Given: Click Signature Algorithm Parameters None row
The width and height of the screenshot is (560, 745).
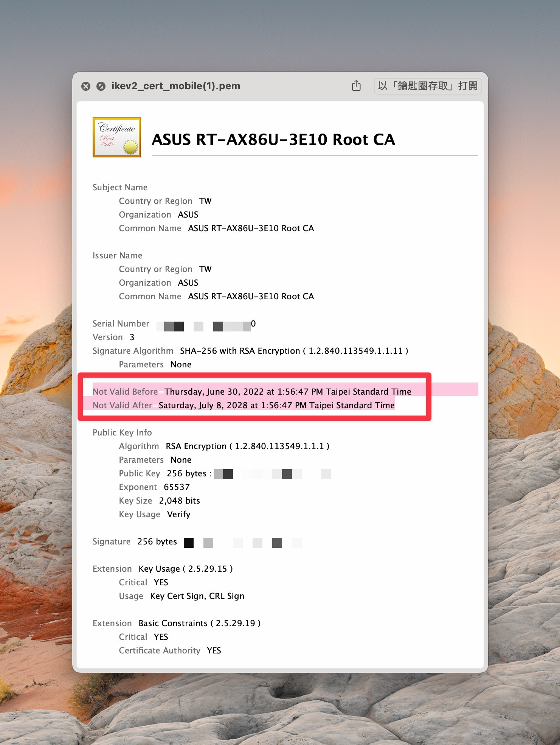Looking at the screenshot, I should pos(155,364).
